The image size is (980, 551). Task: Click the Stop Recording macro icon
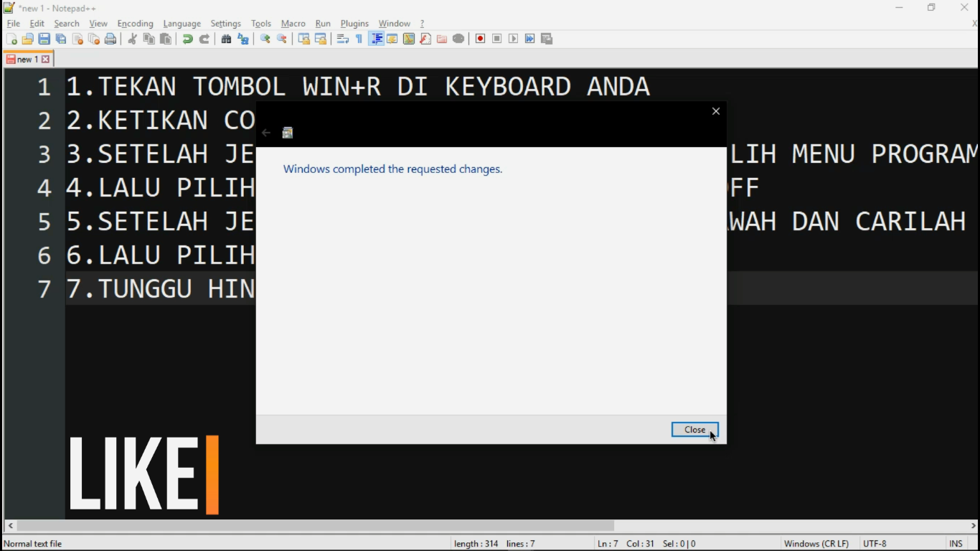point(497,39)
